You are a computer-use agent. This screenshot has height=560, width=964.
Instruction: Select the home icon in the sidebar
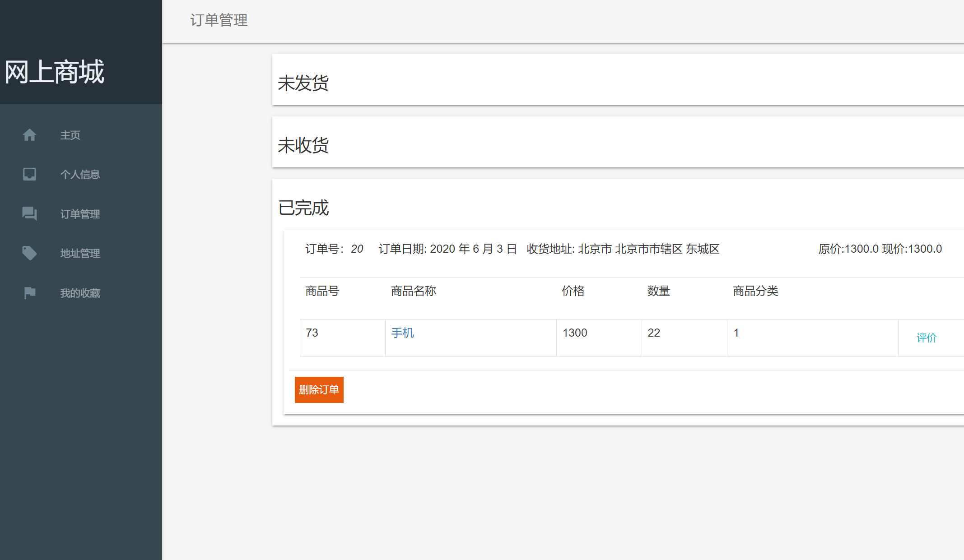click(x=29, y=135)
